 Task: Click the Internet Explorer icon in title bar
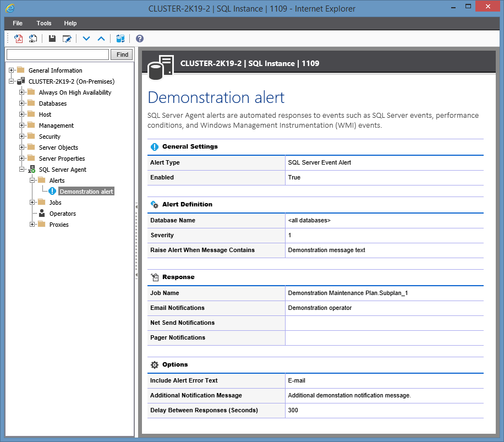pos(10,8)
